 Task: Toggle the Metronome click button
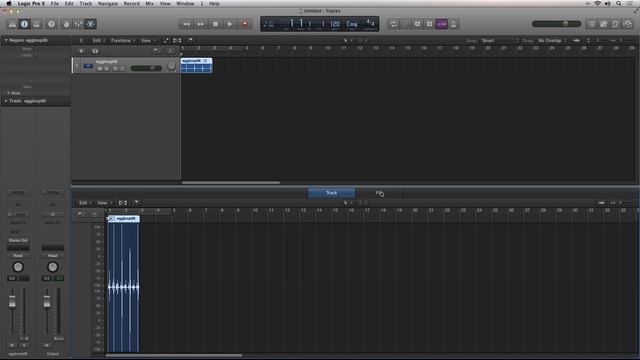(453, 24)
